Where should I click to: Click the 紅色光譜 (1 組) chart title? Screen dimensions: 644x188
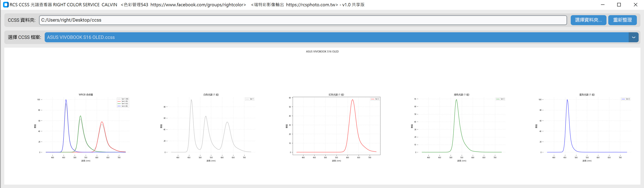click(x=336, y=95)
